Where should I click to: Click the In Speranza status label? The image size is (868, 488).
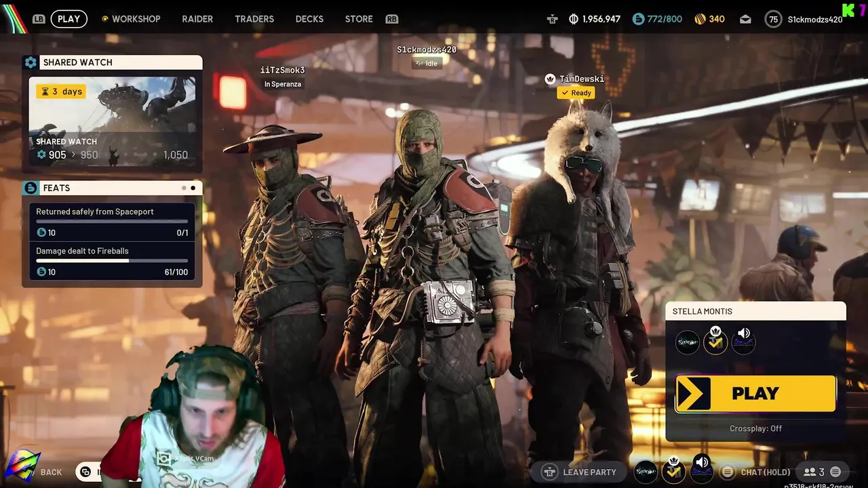point(283,84)
